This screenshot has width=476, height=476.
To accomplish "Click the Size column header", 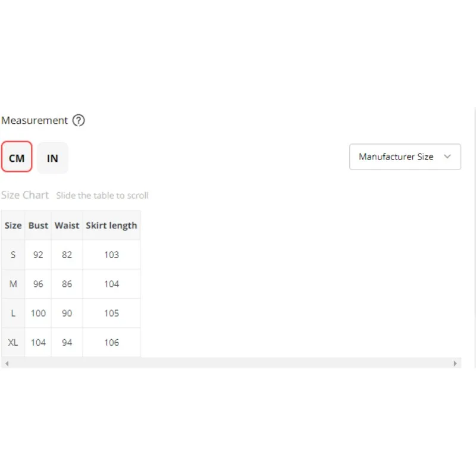I will click(13, 226).
